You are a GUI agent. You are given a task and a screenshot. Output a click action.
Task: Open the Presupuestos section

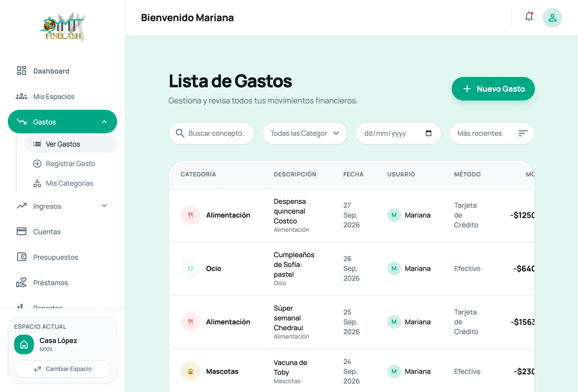pos(62,257)
